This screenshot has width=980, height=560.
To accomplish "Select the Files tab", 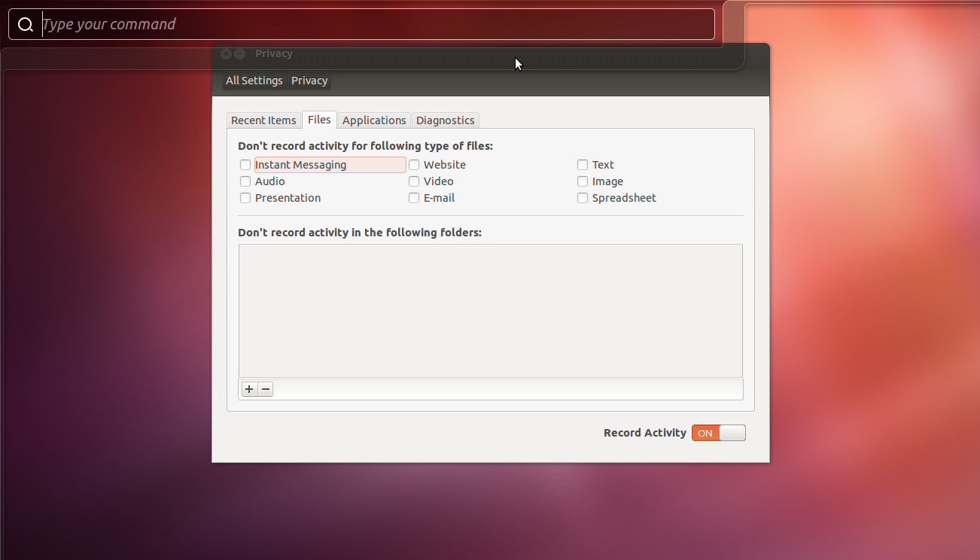I will click(319, 120).
